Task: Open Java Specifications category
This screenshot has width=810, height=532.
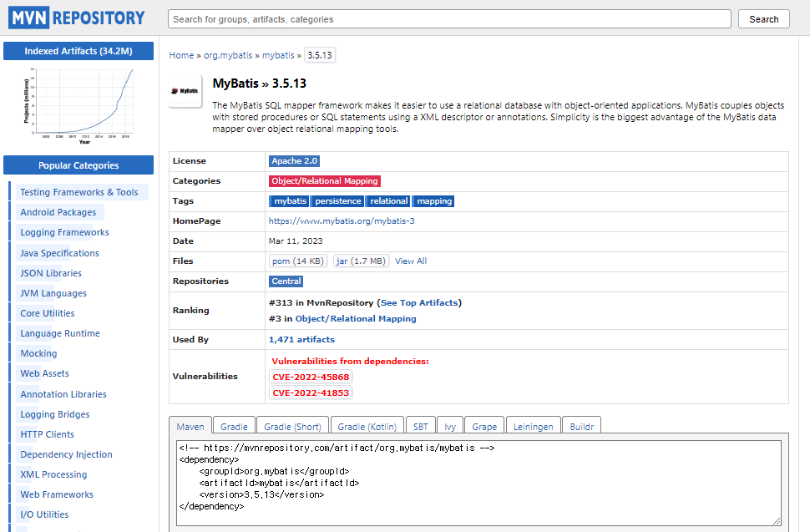Action: coord(59,253)
